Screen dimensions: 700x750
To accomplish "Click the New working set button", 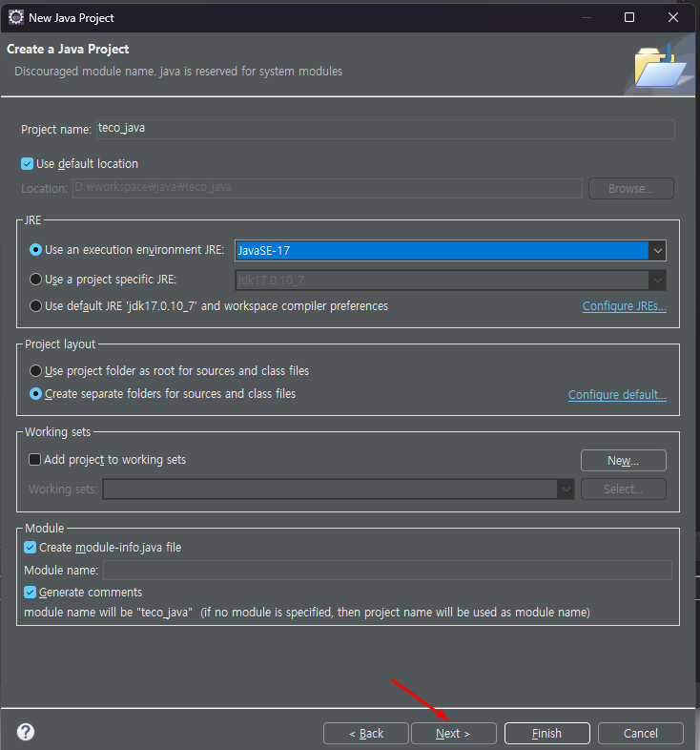I will point(624,461).
